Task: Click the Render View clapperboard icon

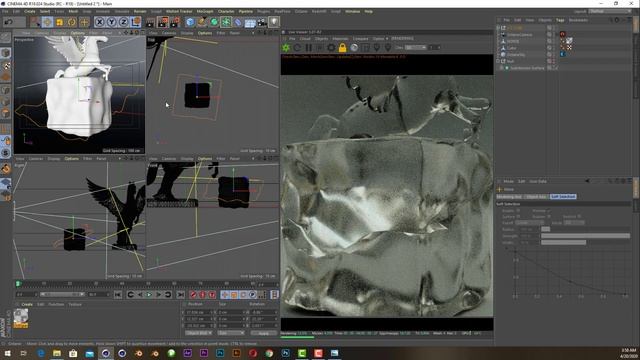Action: tap(151, 22)
